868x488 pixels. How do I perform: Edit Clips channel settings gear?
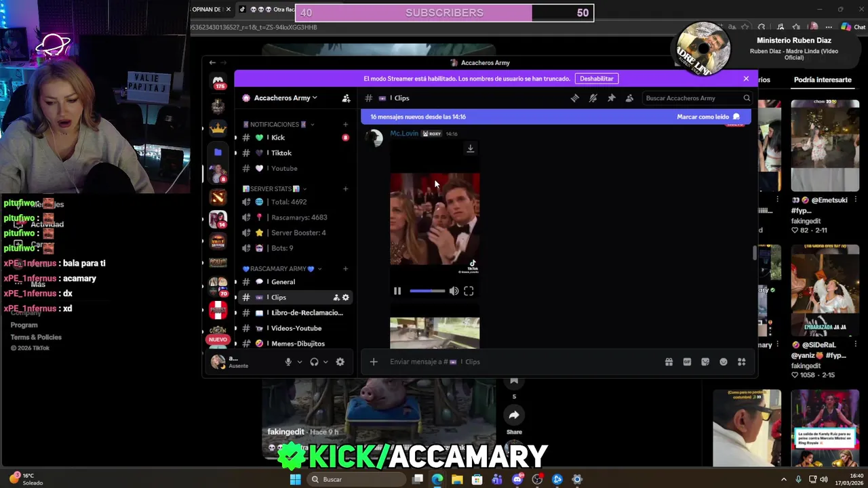(x=346, y=298)
